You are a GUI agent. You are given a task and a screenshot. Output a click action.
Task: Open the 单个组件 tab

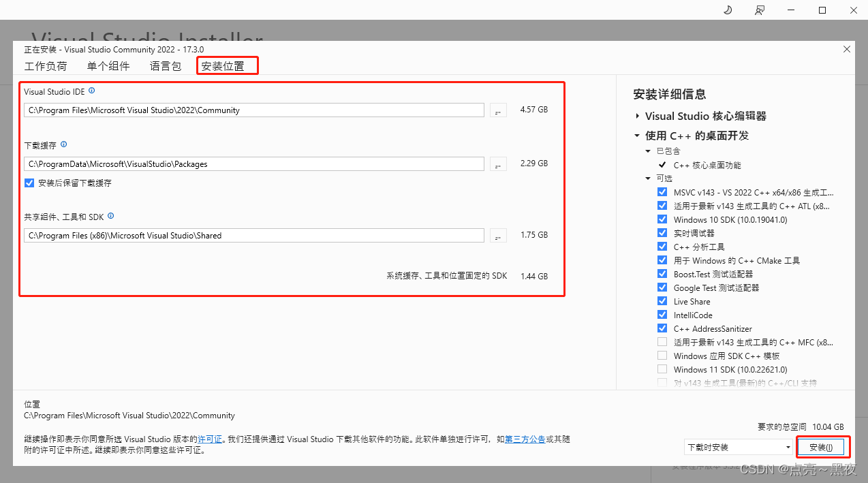(108, 65)
